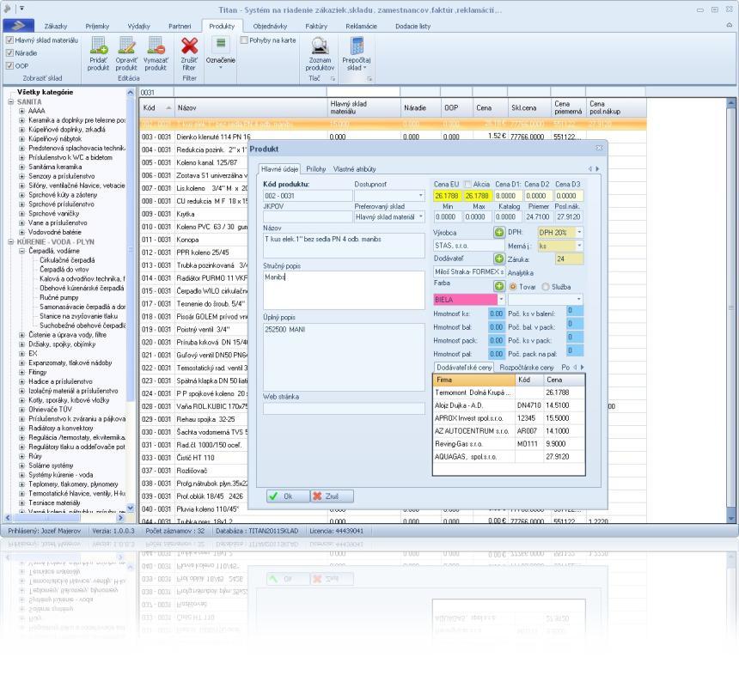Image resolution: width=739 pixels, height=700 pixels.
Task: Toggle Hlavný sklad materiálu checkbox
Action: pyautogui.click(x=9, y=40)
